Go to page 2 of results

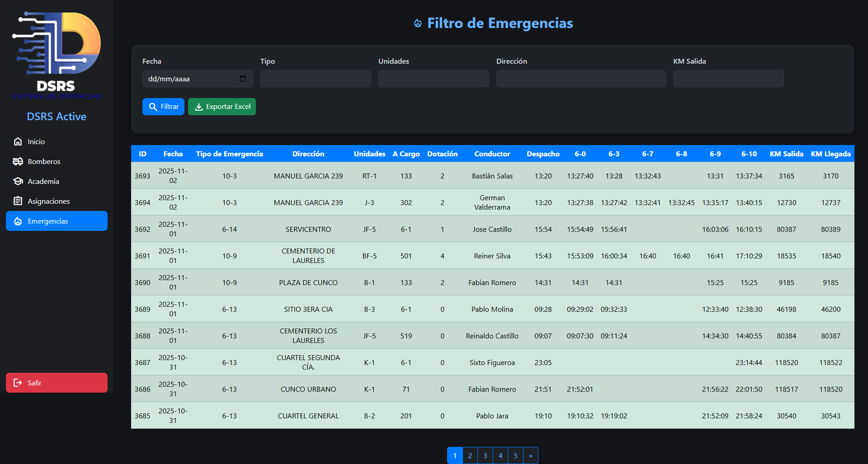tap(470, 455)
